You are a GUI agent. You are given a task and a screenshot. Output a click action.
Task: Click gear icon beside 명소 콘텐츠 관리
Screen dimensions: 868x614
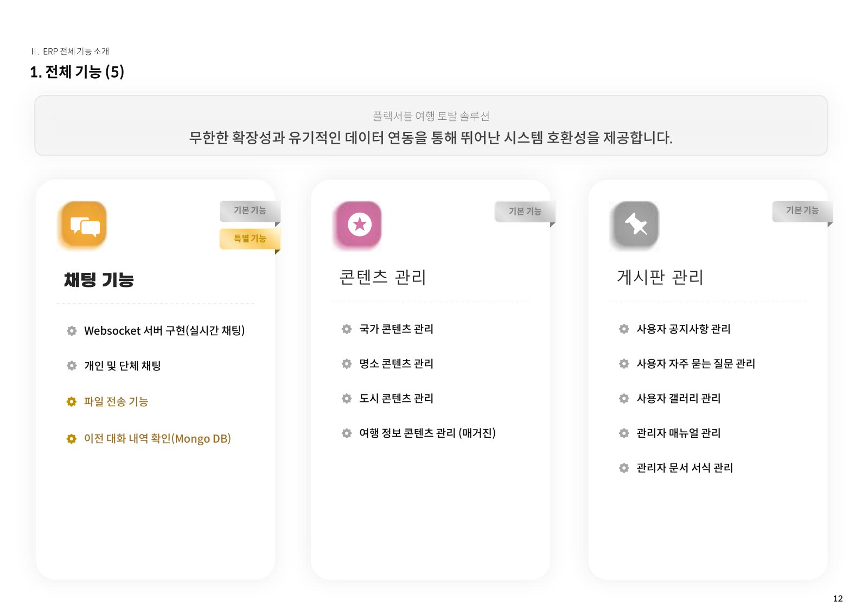347,363
